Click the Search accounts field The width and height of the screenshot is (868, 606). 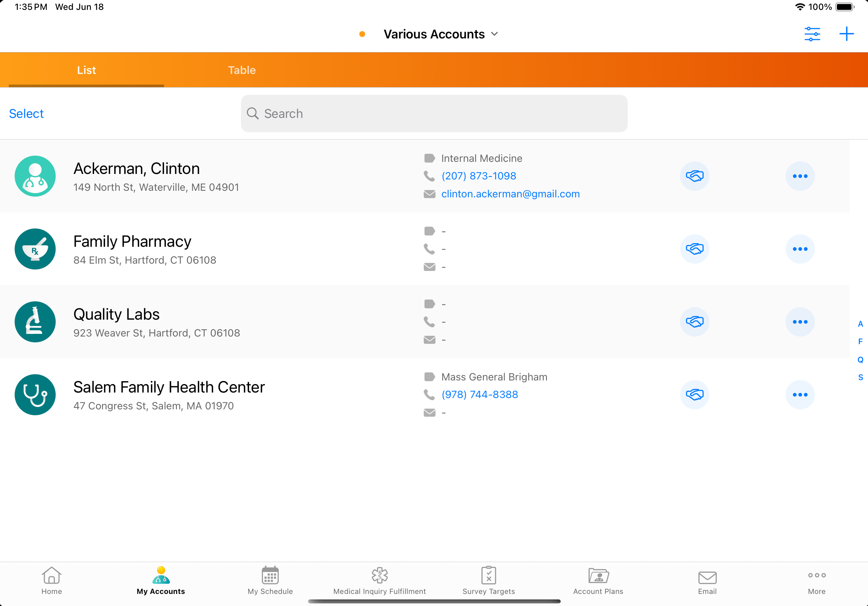point(434,114)
